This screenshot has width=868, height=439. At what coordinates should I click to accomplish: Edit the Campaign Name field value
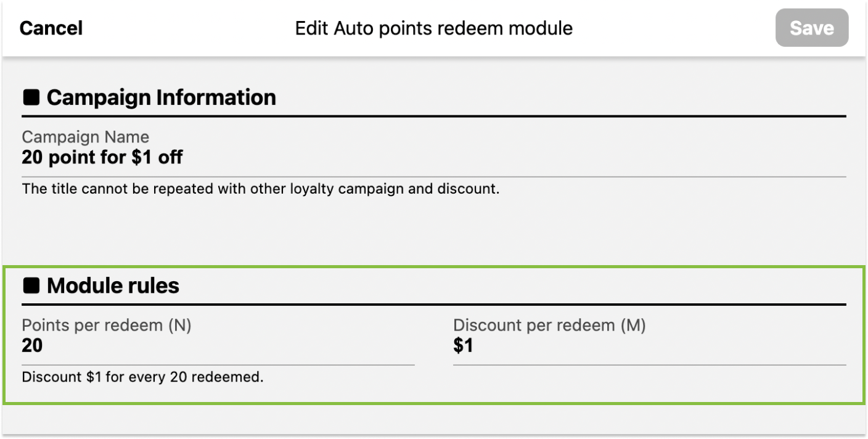point(102,158)
